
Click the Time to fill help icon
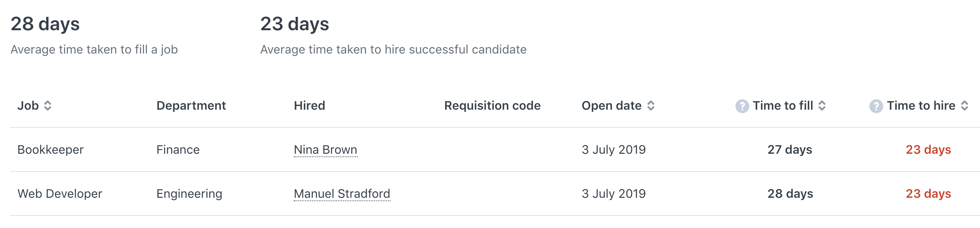(742, 106)
